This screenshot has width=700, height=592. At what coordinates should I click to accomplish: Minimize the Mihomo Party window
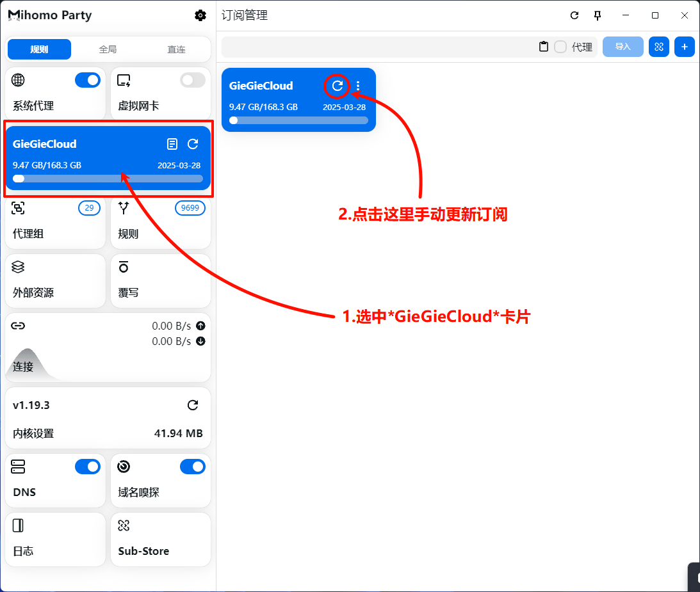pos(626,15)
